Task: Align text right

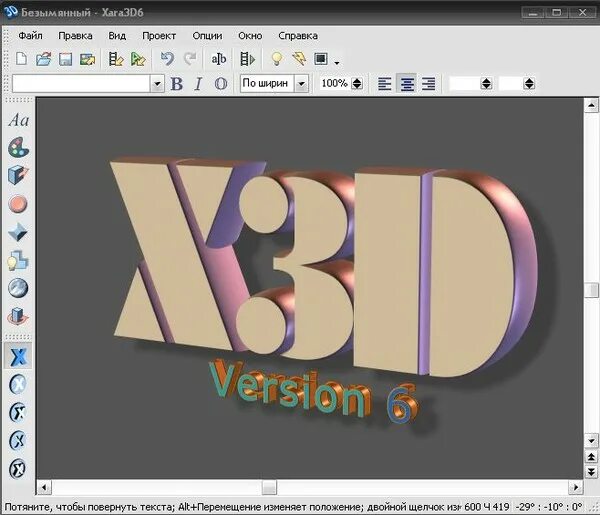Action: pyautogui.click(x=429, y=83)
